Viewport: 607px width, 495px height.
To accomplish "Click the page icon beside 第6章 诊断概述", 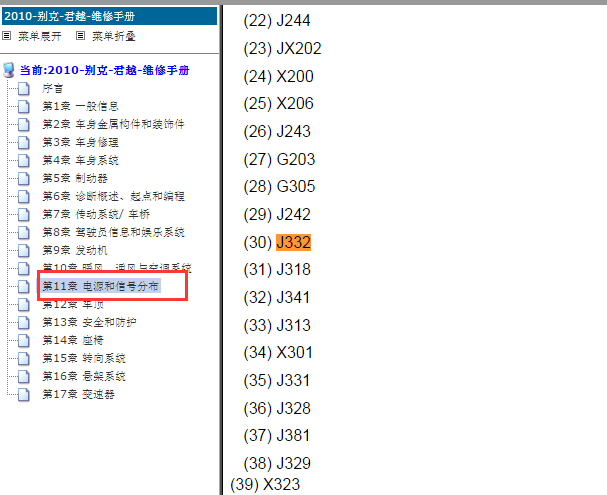I will pyautogui.click(x=24, y=197).
